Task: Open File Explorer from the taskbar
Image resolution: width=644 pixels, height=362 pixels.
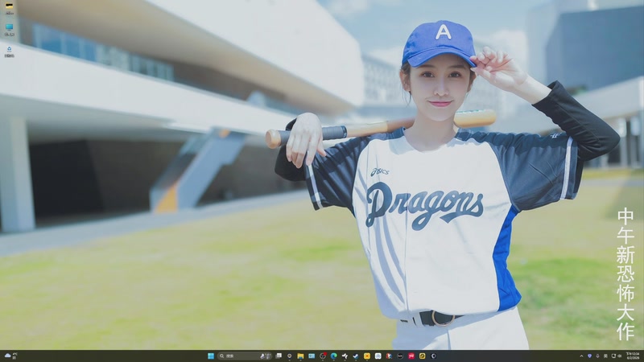Action: click(300, 356)
